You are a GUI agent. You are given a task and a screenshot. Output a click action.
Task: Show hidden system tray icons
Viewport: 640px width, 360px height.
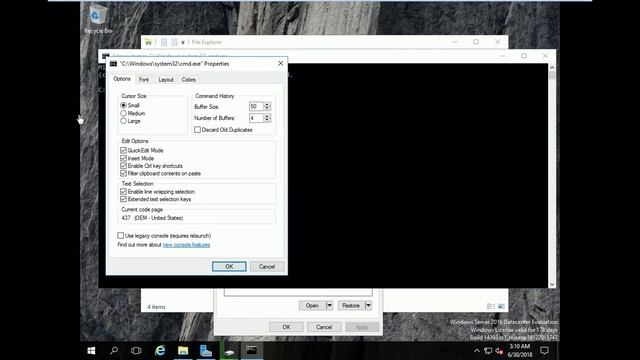(x=476, y=351)
